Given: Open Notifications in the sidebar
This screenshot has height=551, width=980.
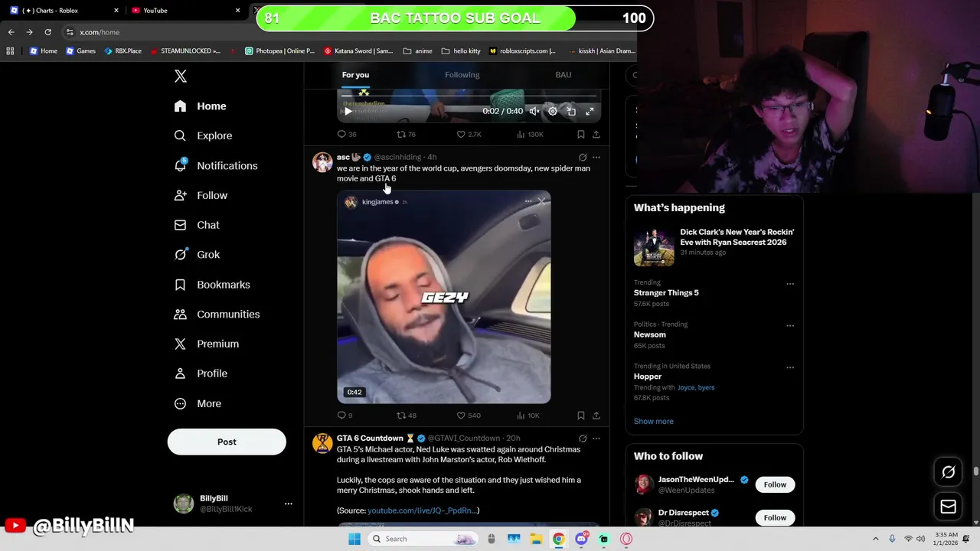Looking at the screenshot, I should (216, 165).
